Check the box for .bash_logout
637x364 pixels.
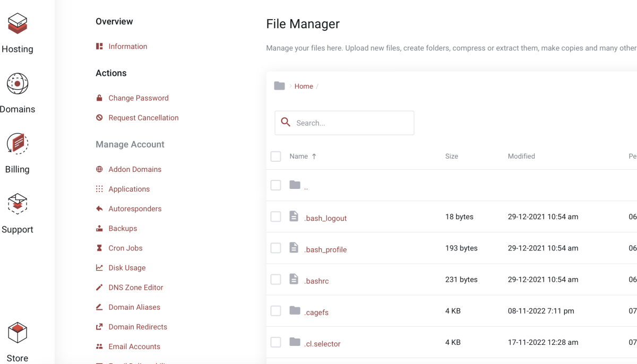click(276, 216)
